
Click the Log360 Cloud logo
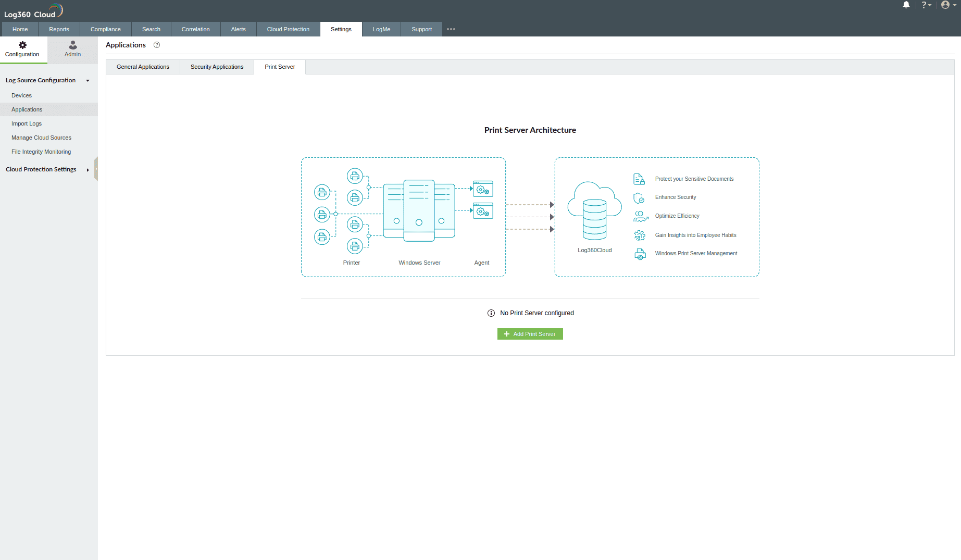click(x=33, y=11)
